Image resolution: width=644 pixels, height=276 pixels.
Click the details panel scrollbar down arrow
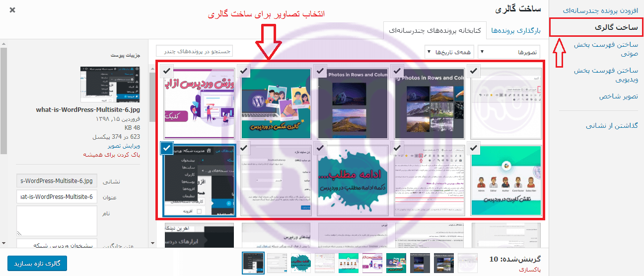(x=4, y=244)
